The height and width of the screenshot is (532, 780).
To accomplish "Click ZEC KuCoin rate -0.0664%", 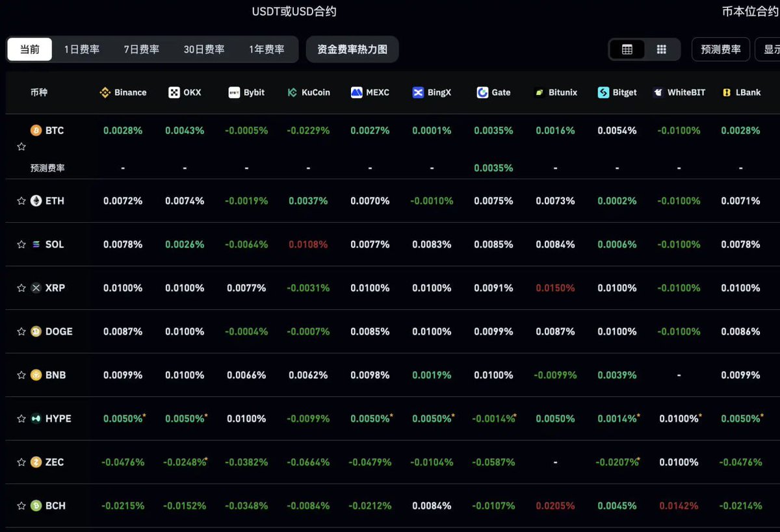I will pyautogui.click(x=308, y=462).
